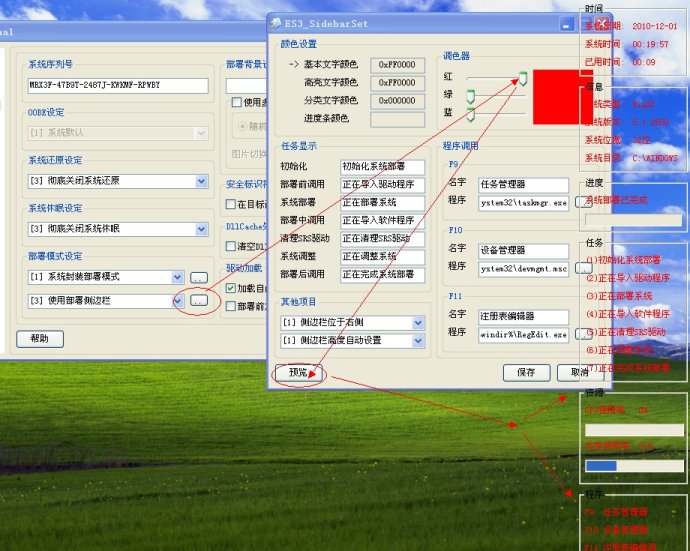The width and height of the screenshot is (690, 551).
Task: Click the F9 program browse button
Action: pyautogui.click(x=583, y=202)
